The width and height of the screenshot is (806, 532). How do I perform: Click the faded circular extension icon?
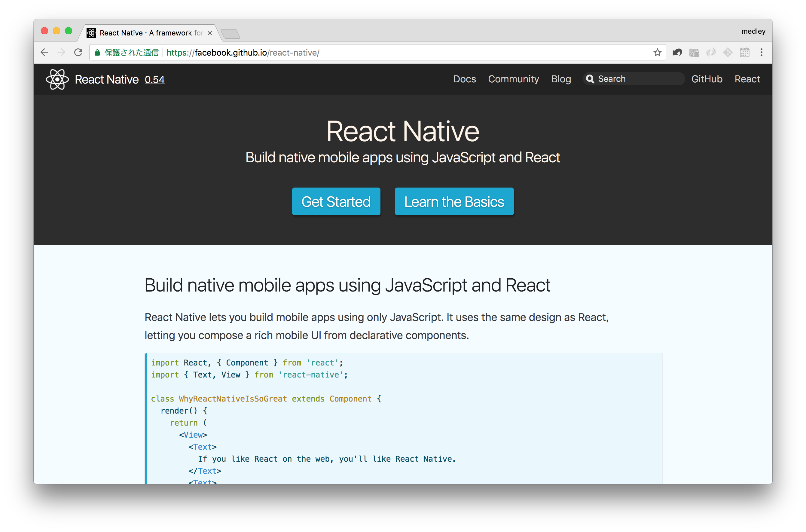(x=711, y=53)
